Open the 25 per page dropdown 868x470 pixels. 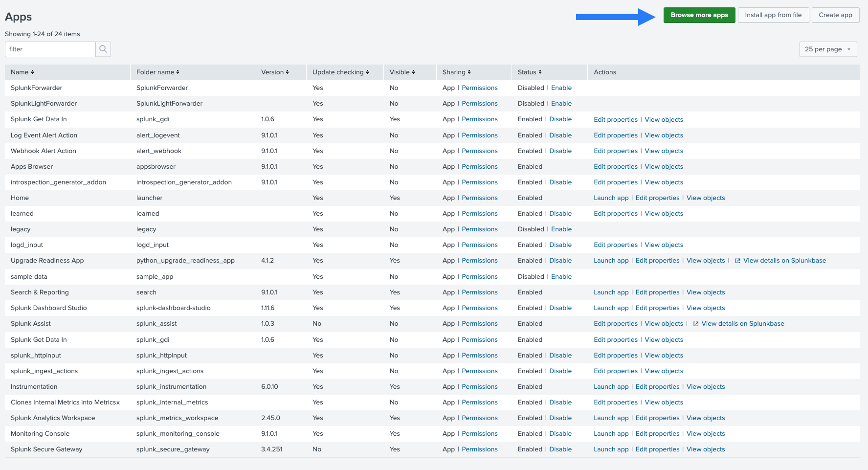828,49
